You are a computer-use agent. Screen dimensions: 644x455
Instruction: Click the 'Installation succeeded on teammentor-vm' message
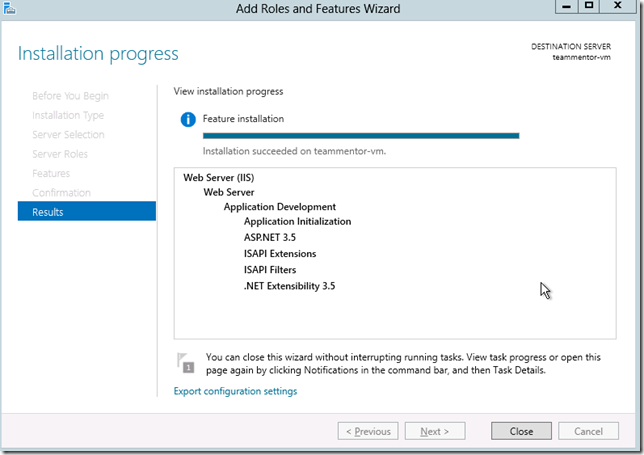click(x=294, y=151)
